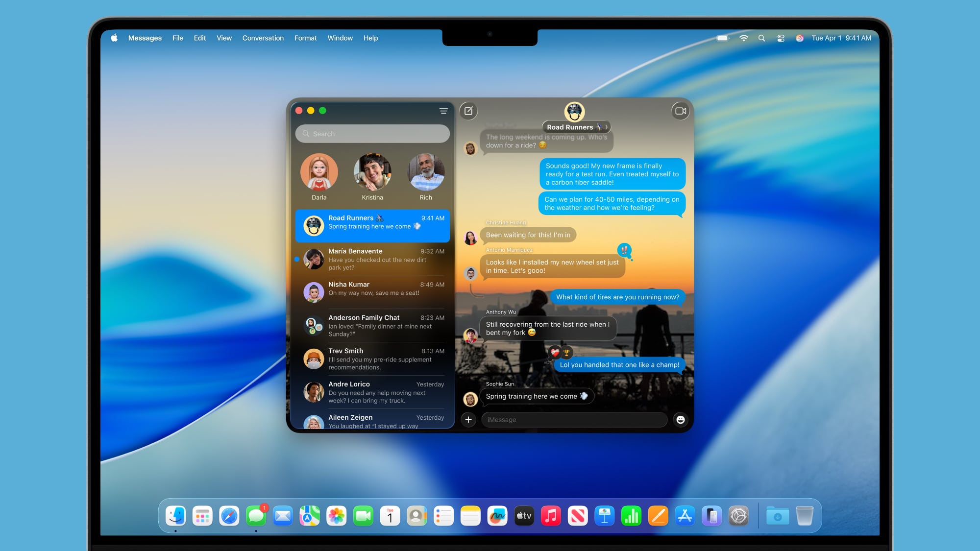Open the conversation filter options in sidebar

(443, 111)
